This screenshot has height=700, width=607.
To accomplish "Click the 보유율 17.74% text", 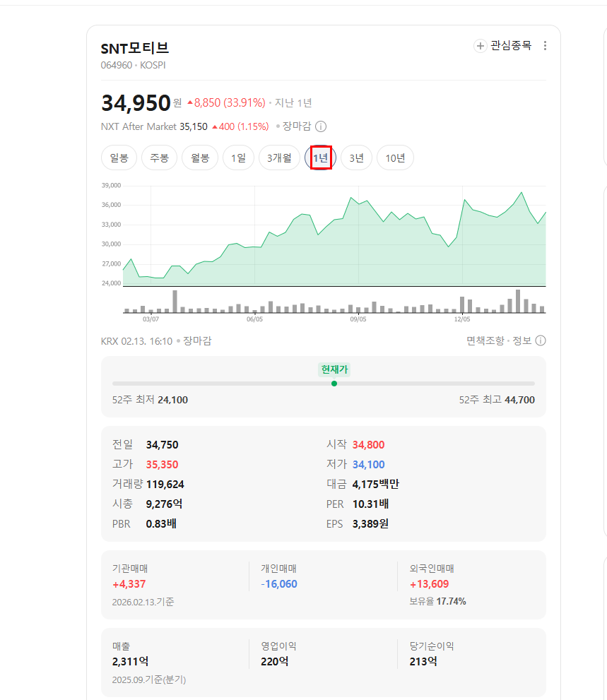I will 437,602.
